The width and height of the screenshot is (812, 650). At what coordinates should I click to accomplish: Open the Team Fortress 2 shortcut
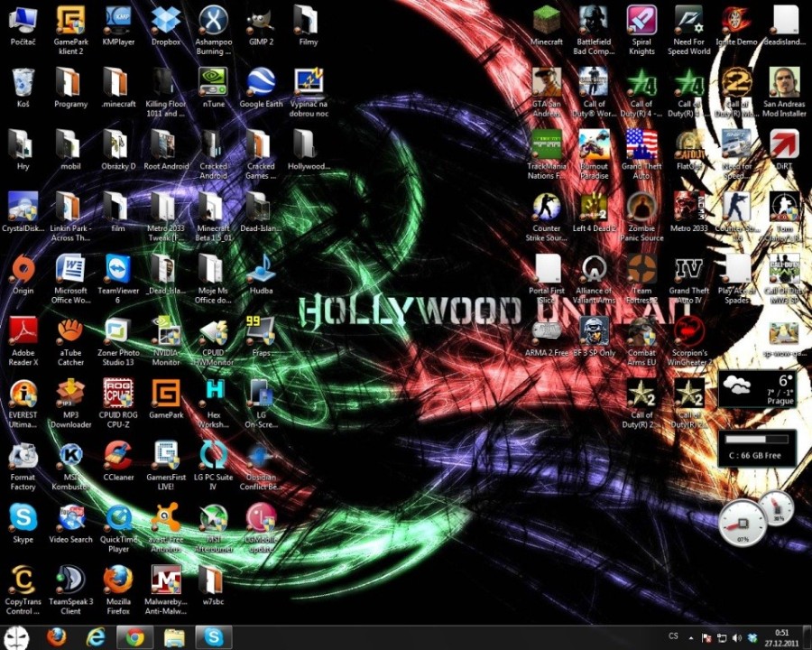click(641, 269)
